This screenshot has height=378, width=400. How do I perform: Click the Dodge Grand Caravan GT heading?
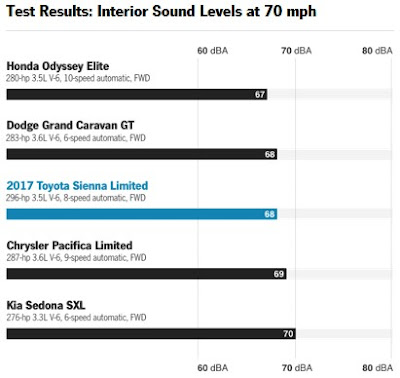point(70,125)
